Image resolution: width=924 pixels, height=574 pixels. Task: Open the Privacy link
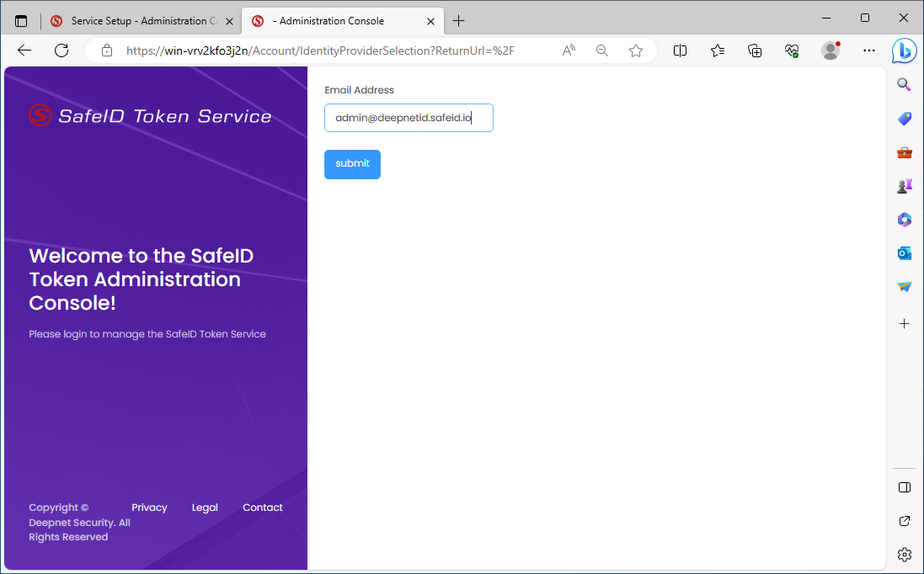(x=149, y=508)
